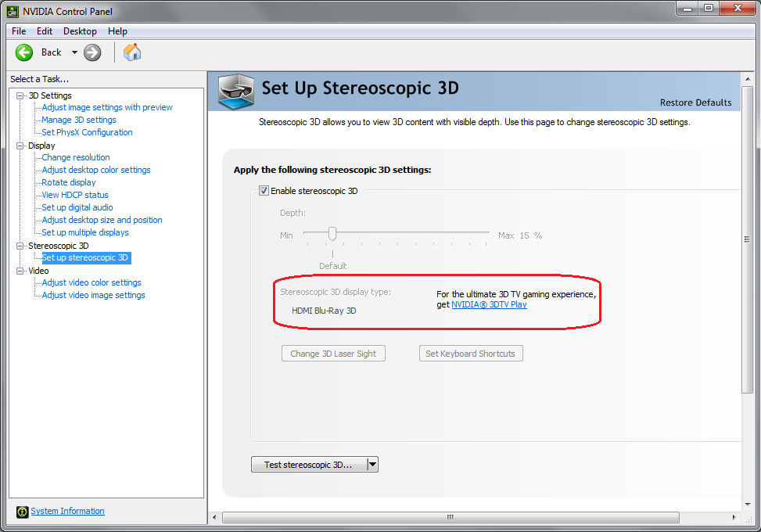Select Set up digital audio
Viewport: 761px width, 532px height.
tap(77, 207)
